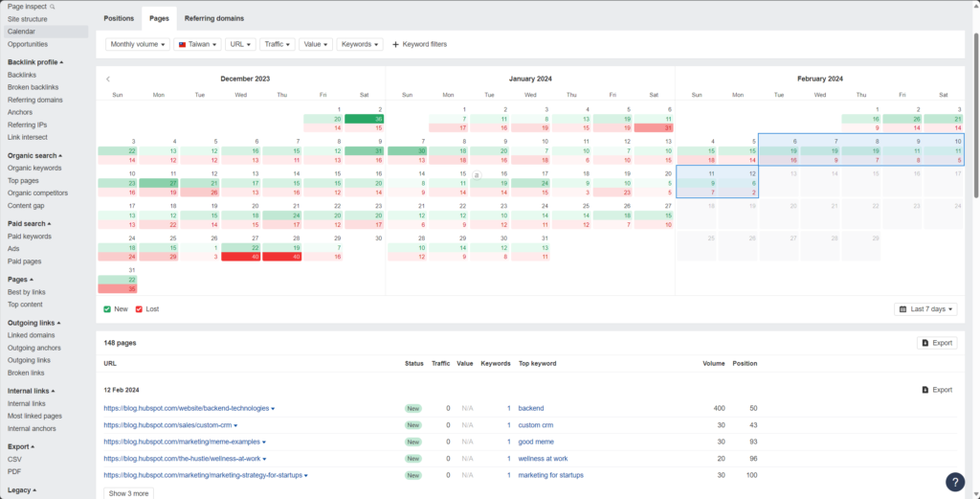
Task: Open Most linked pages in sidebar
Action: click(x=34, y=417)
